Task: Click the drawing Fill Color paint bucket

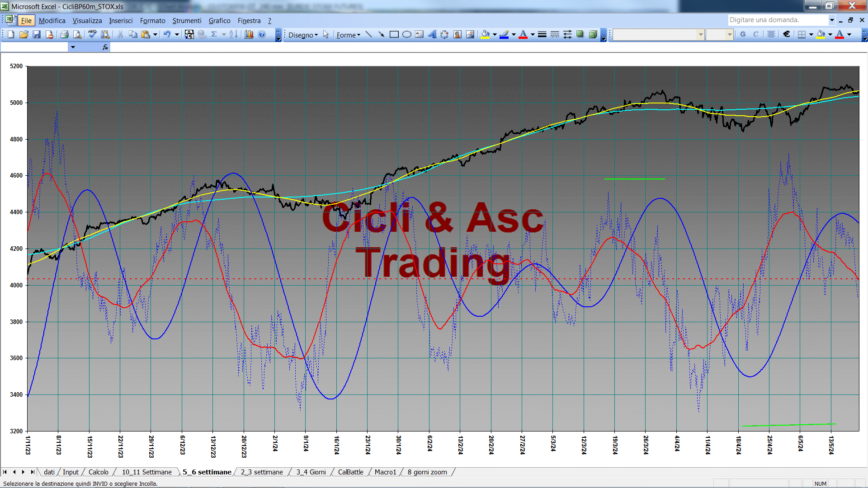Action: pyautogui.click(x=486, y=34)
